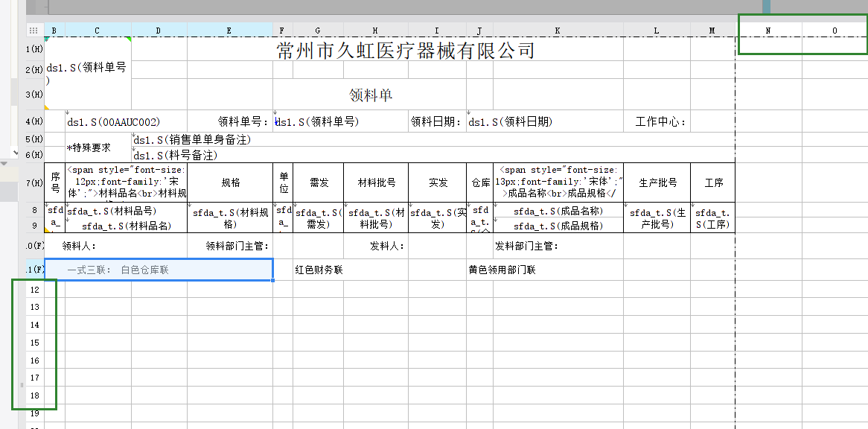Select row header 15
This screenshot has width=868, height=429.
(35, 343)
